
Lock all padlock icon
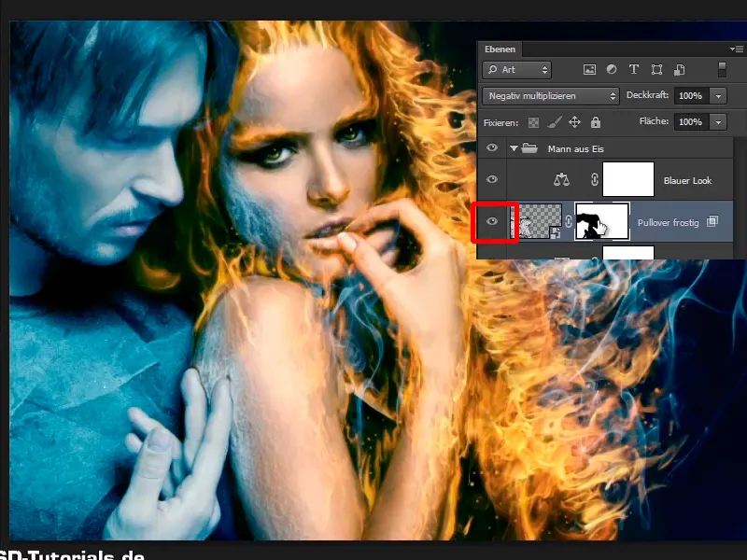click(596, 122)
